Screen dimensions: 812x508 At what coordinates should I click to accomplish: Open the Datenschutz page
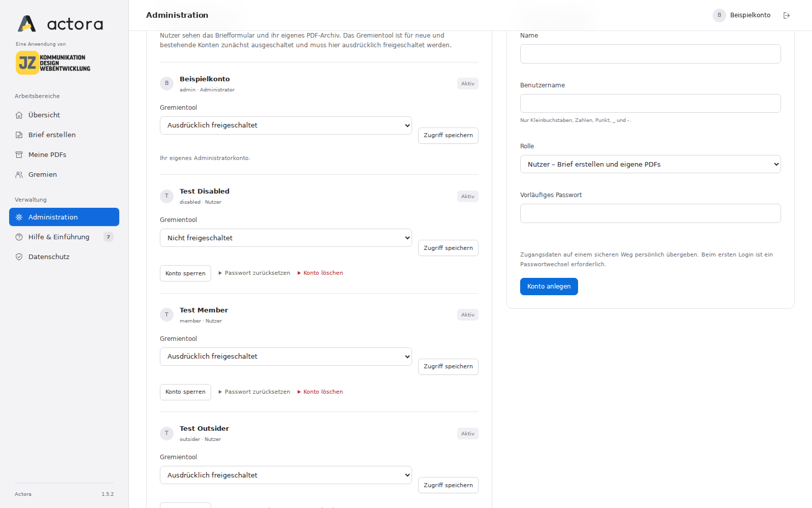click(x=64, y=257)
